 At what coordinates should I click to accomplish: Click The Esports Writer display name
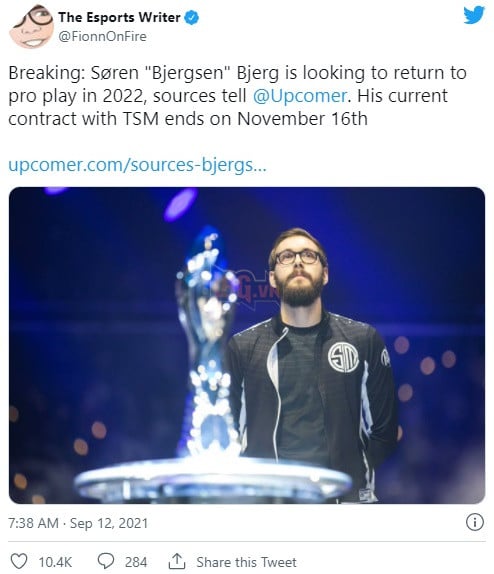119,17
